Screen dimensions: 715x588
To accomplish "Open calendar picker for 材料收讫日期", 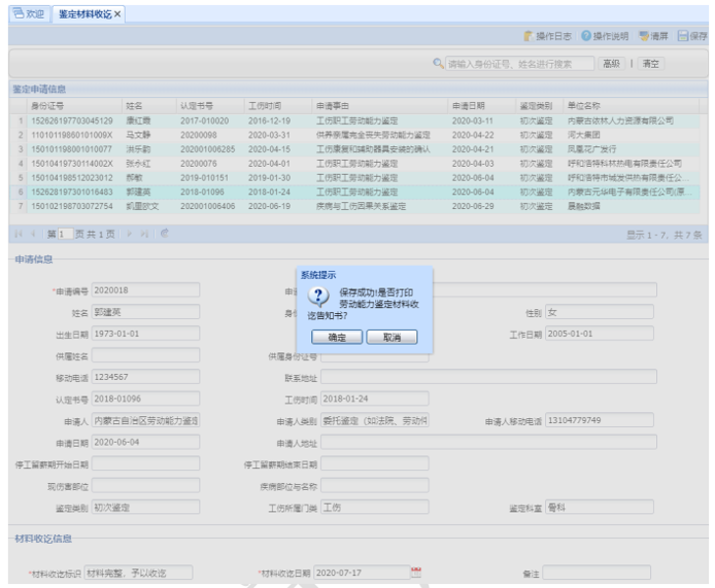I will pyautogui.click(x=416, y=572).
